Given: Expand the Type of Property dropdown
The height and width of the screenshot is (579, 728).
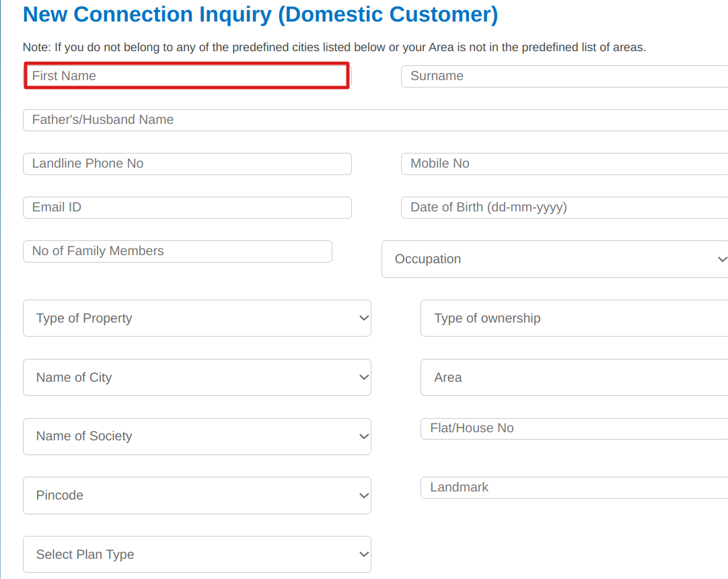Looking at the screenshot, I should click(x=196, y=318).
